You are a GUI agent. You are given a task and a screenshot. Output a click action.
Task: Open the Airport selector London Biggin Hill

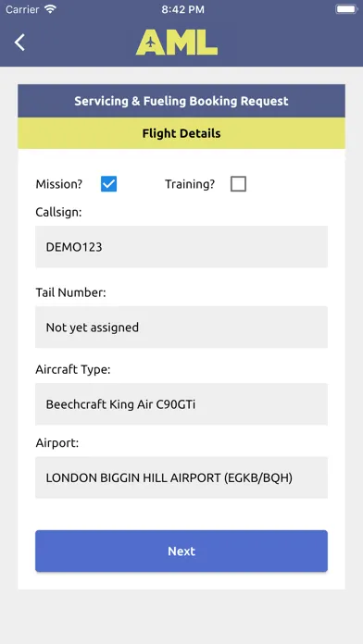pos(181,477)
